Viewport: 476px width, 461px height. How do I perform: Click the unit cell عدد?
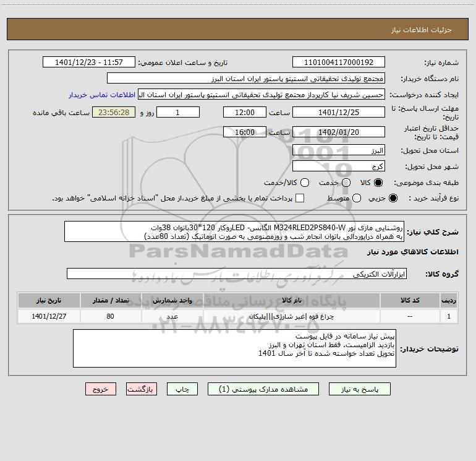pos(172,316)
